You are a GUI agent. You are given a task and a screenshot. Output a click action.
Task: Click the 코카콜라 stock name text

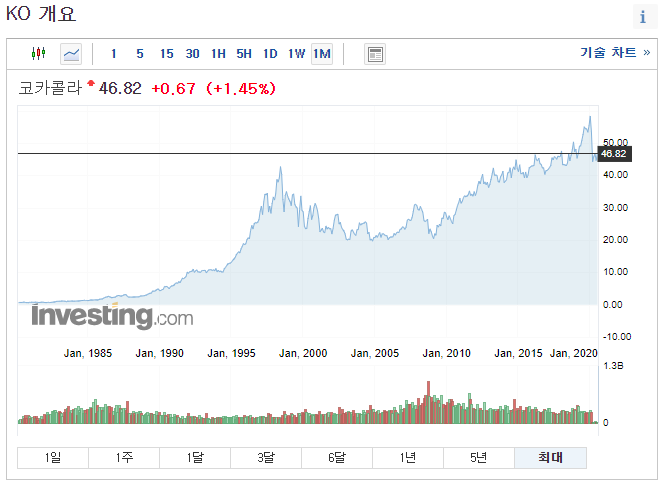point(50,88)
